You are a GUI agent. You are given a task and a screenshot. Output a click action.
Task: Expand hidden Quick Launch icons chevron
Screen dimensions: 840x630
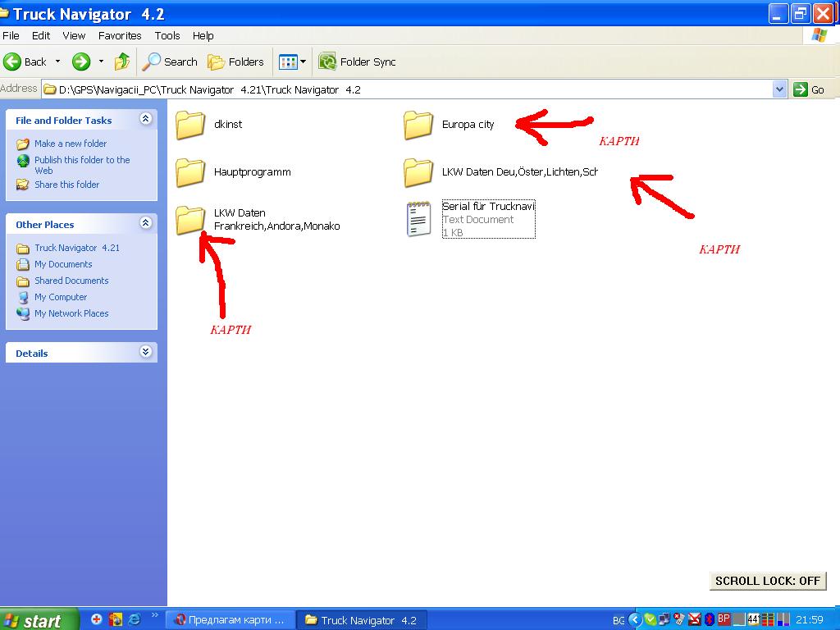(155, 615)
